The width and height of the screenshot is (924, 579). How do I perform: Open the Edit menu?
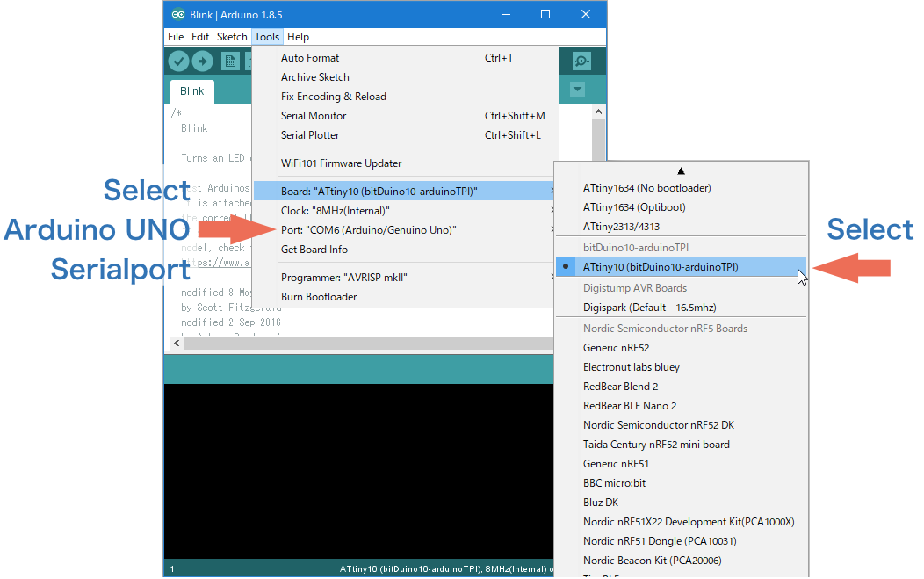(x=200, y=37)
